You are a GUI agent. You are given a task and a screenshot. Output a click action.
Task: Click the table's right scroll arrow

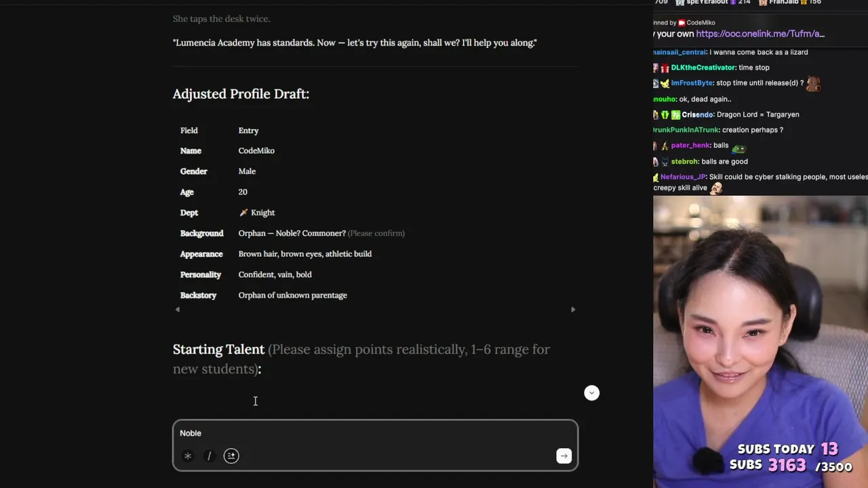pyautogui.click(x=573, y=310)
